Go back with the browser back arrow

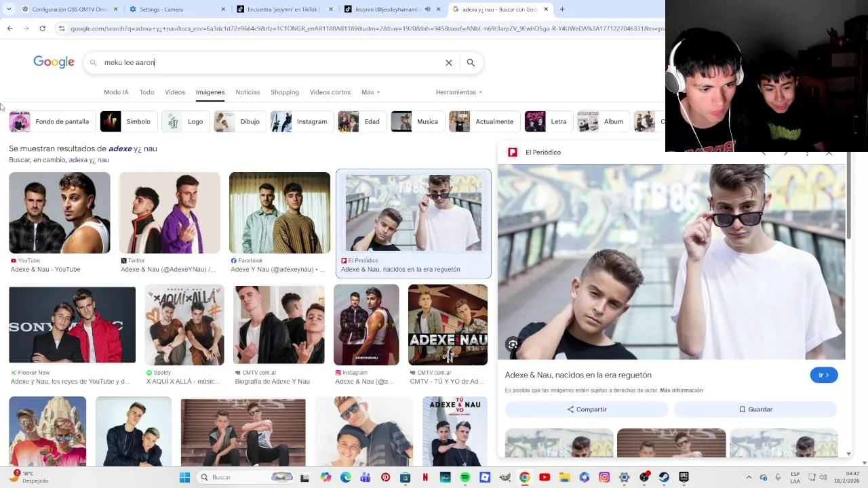coord(9,28)
